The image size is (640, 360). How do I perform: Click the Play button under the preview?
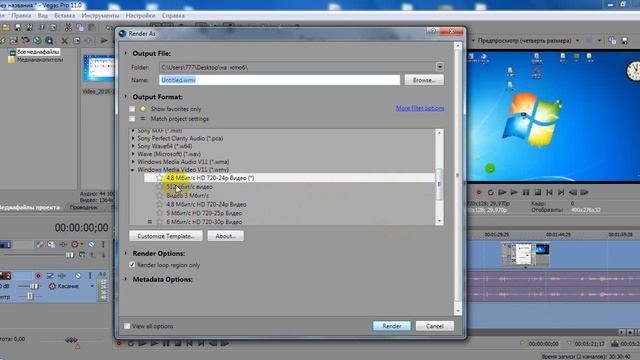pyautogui.click(x=514, y=192)
